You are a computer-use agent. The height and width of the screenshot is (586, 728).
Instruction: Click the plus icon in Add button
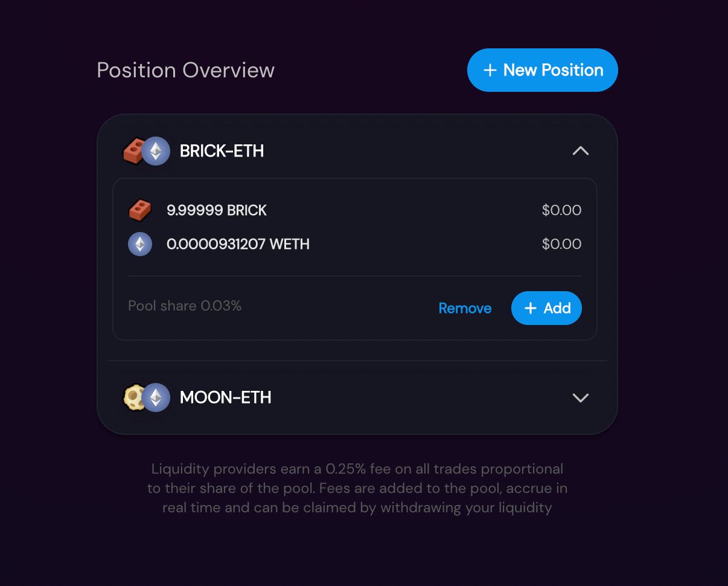[x=530, y=308]
